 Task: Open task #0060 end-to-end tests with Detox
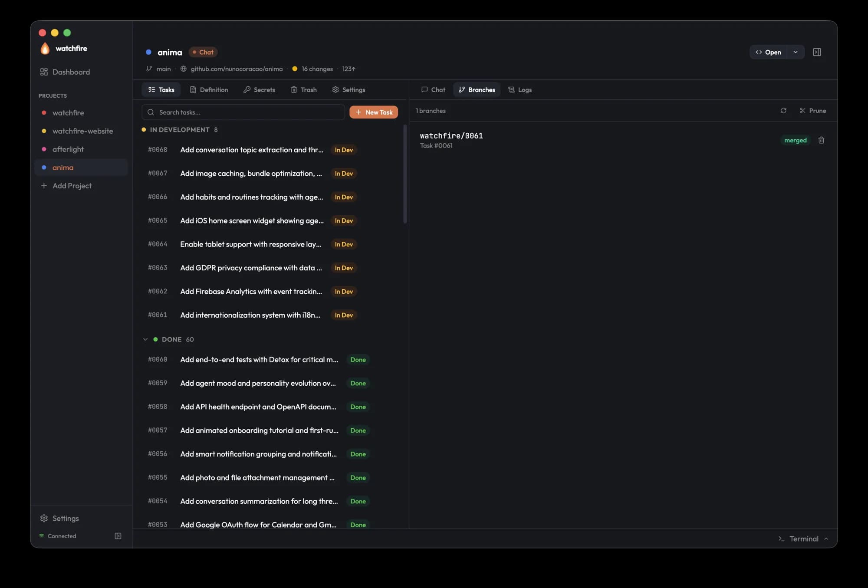(x=270, y=359)
